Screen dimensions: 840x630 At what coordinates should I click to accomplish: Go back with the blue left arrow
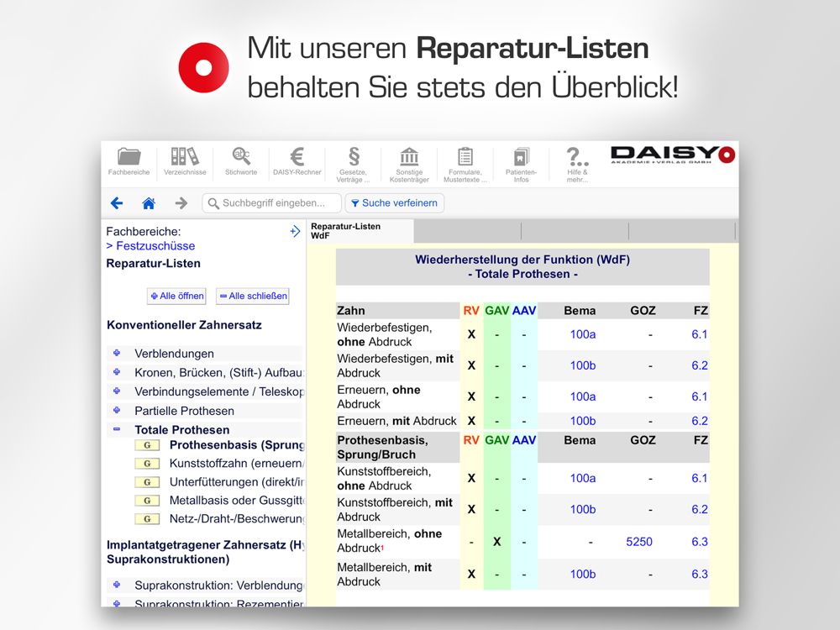click(x=117, y=203)
